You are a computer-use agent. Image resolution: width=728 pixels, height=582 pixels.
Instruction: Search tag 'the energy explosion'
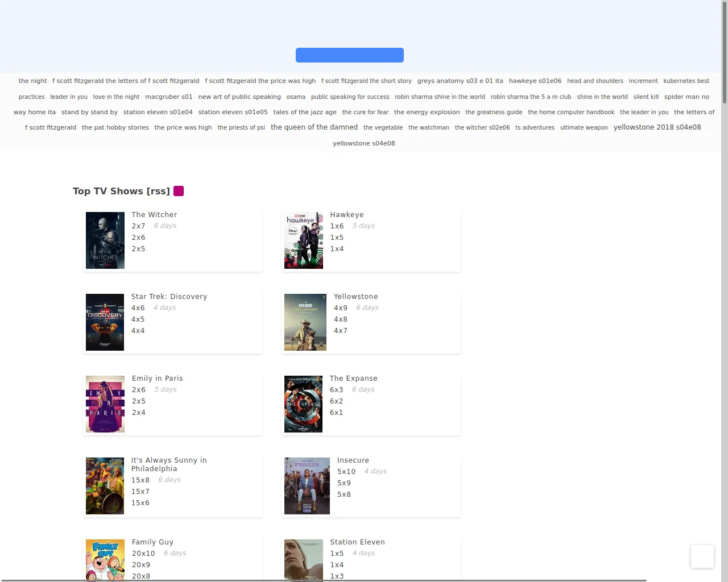(427, 112)
